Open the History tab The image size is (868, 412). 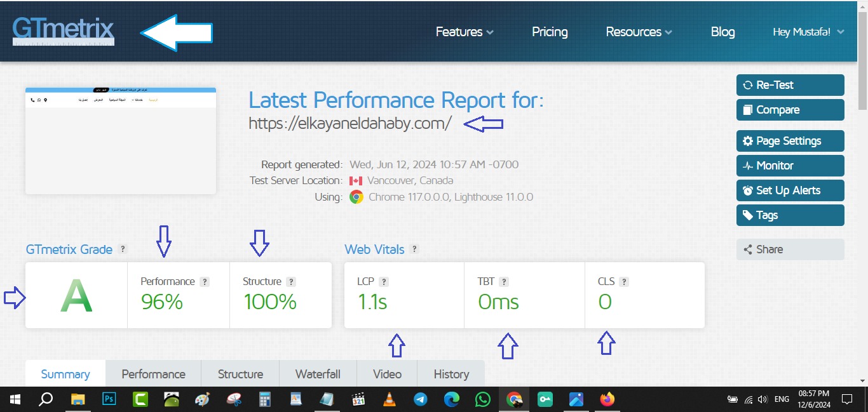click(451, 374)
